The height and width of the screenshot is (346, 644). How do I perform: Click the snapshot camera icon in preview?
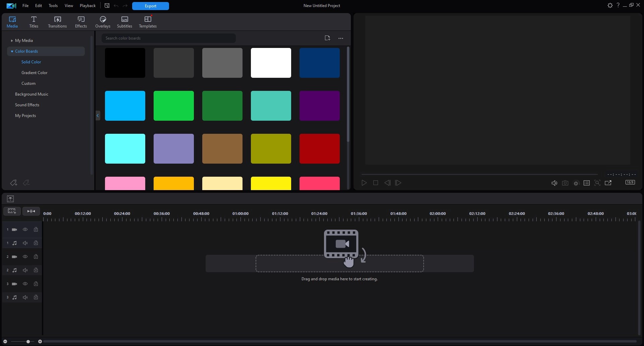pos(565,183)
